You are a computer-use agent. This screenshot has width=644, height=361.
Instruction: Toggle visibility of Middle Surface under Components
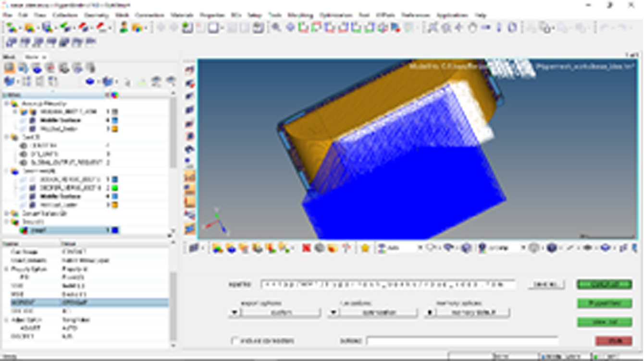32,196
